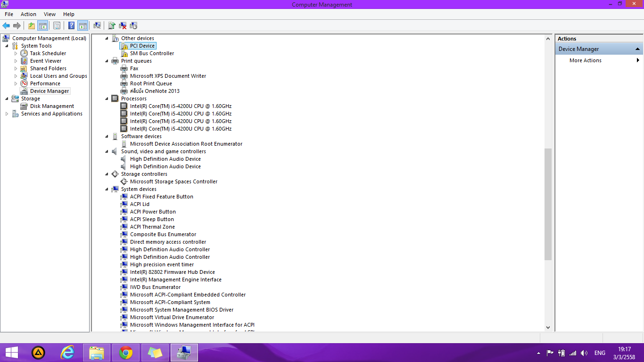The height and width of the screenshot is (362, 644).
Task: Select High precision event timer
Action: click(x=162, y=264)
